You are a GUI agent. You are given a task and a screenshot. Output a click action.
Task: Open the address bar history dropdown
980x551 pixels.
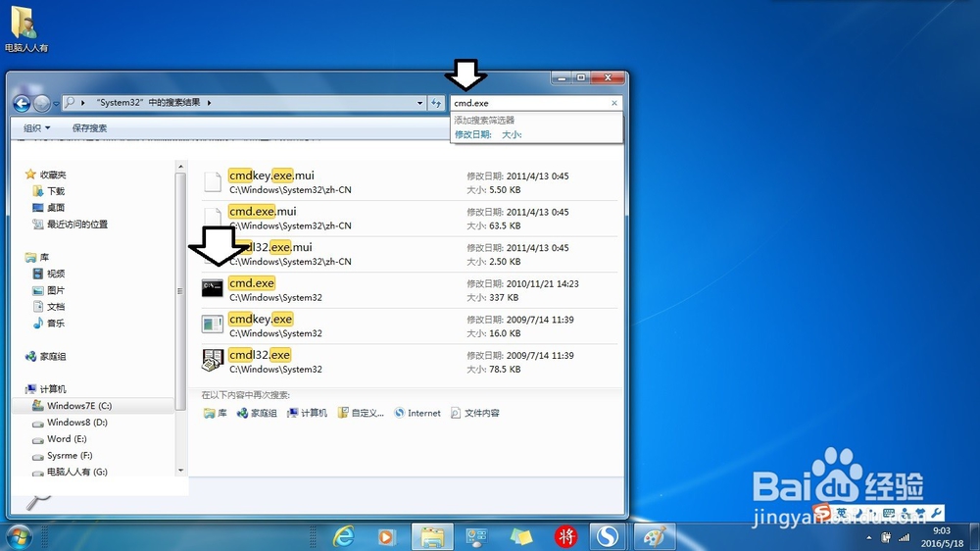pyautogui.click(x=420, y=103)
